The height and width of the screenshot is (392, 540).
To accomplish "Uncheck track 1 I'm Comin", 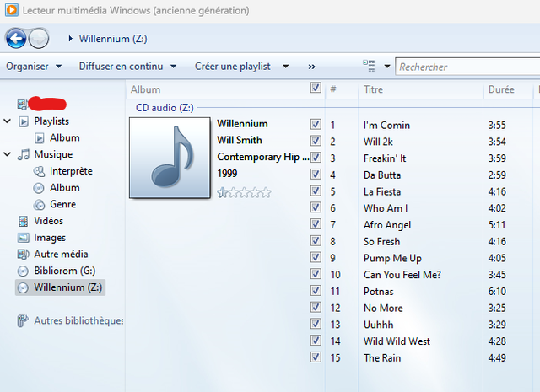I will click(316, 124).
